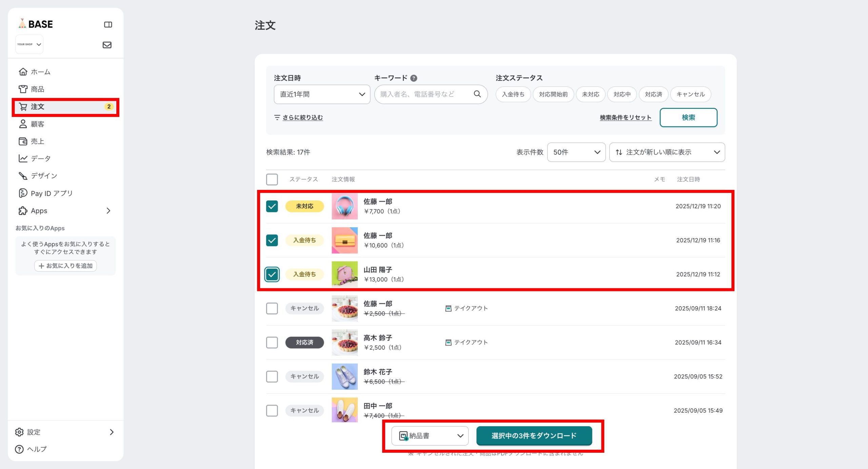
Task: Click the sales wallet icon
Action: click(x=23, y=141)
